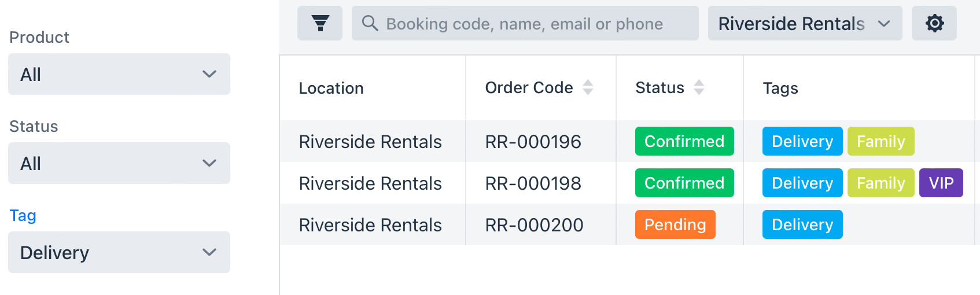
Task: Click the orange Pending status badge
Action: [x=675, y=224]
